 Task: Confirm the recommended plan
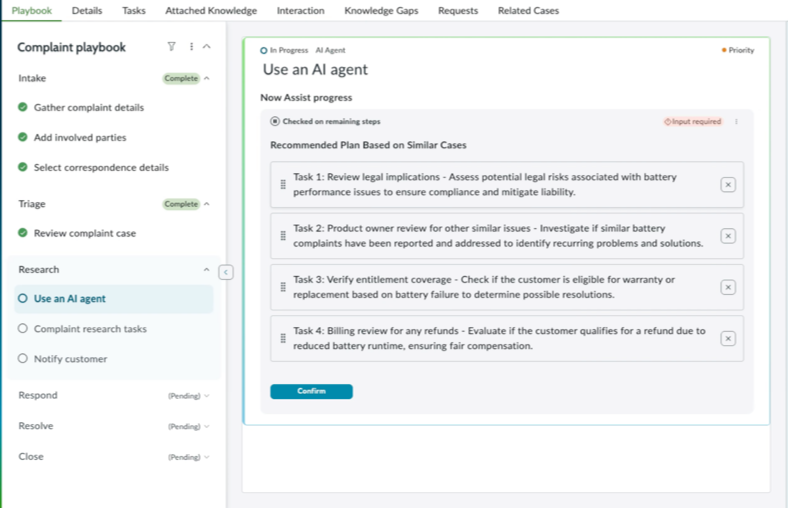click(x=311, y=391)
